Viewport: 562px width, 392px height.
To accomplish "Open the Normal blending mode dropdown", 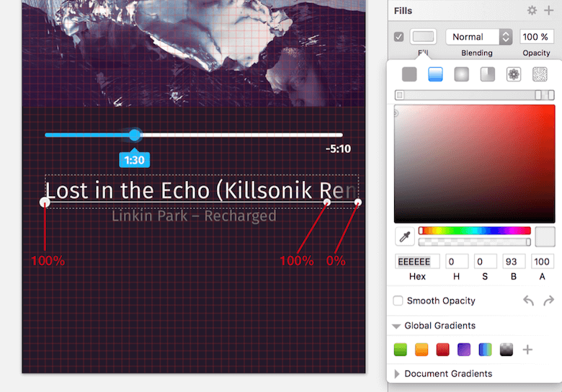I will [x=479, y=37].
